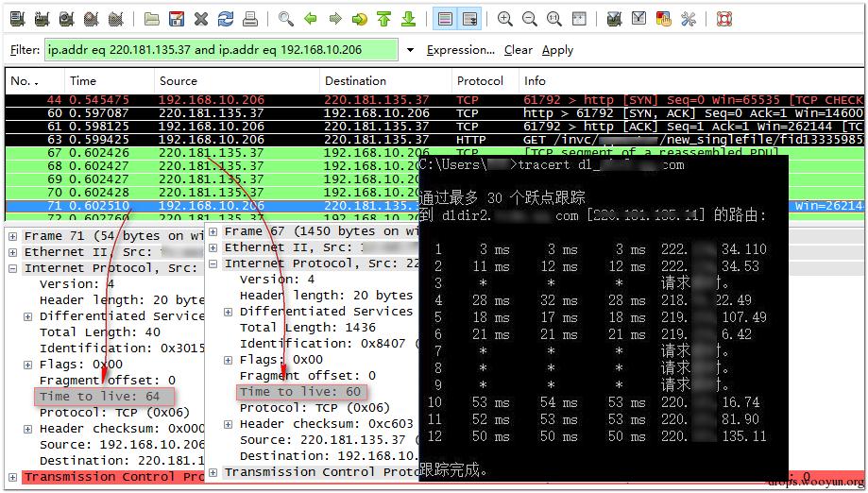The image size is (868, 493).
Task: Toggle colorize packet list button
Action: tap(445, 20)
